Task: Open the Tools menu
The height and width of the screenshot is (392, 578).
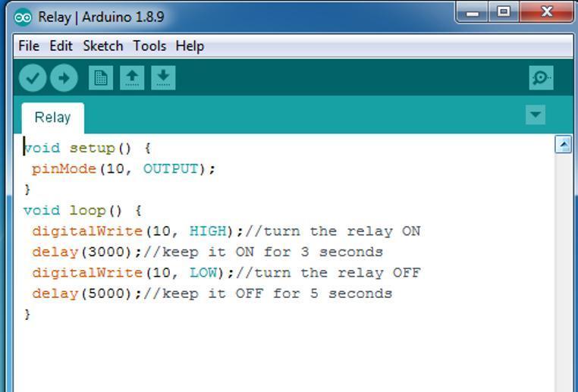Action: (149, 46)
